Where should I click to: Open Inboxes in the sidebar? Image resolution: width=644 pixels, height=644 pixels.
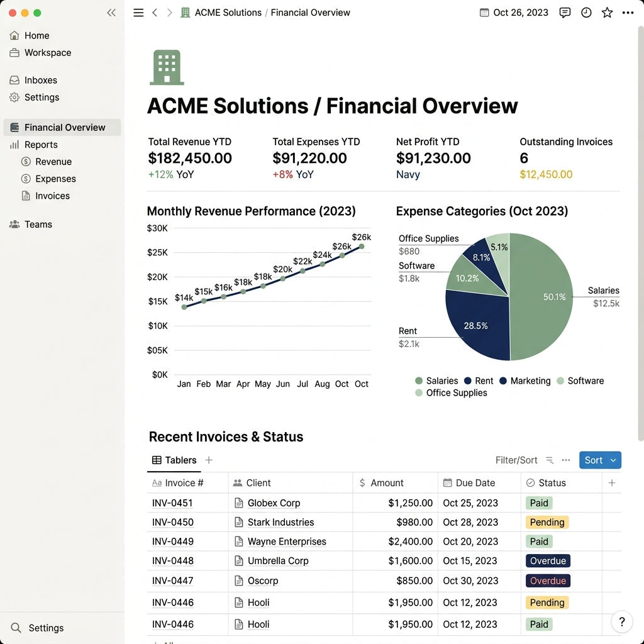33,80
